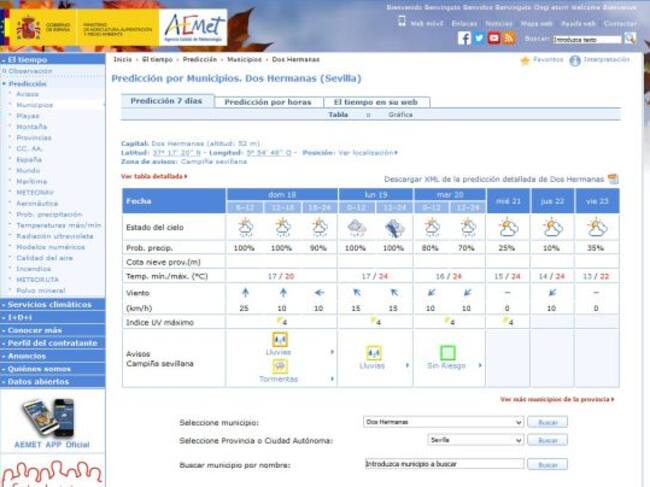Expand the Datos abiertos sidebar section
The image size is (650, 487).
point(51,382)
